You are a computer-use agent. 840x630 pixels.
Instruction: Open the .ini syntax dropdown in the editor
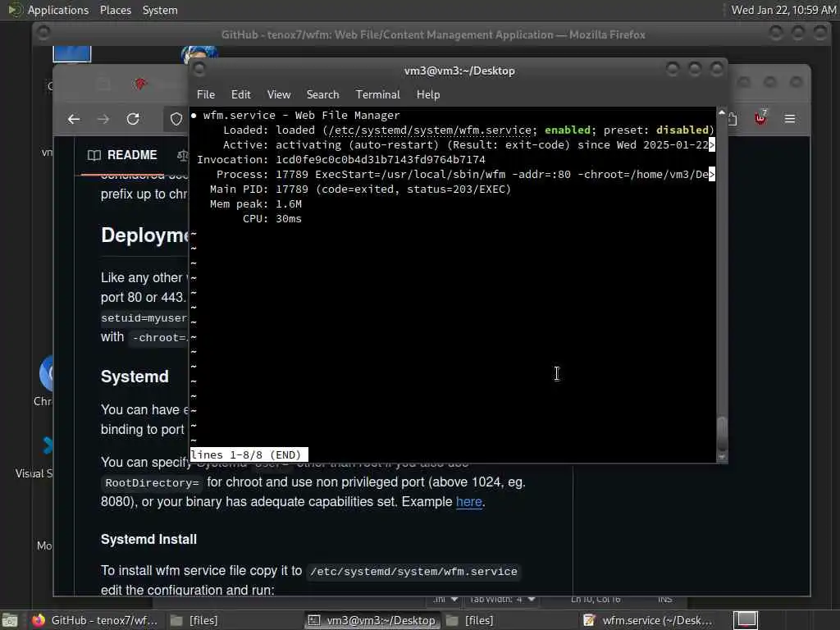(445, 599)
